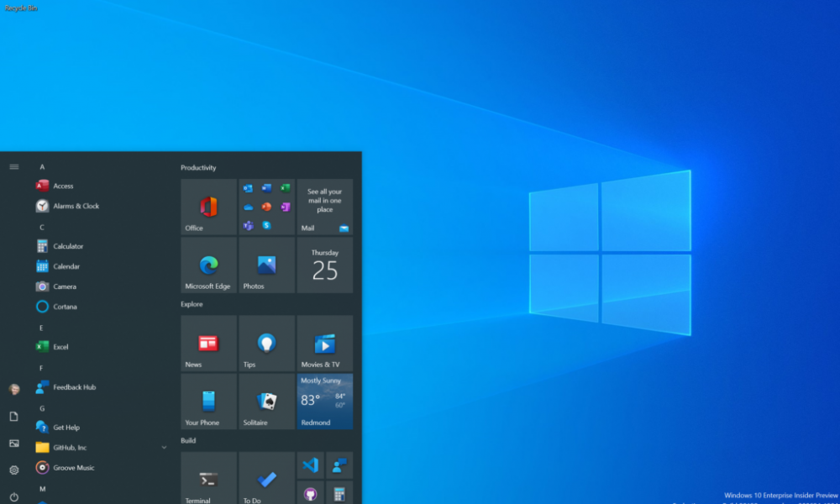This screenshot has height=504, width=840.
Task: Click the PowerPoint icon in the folder tile
Action: [x=266, y=207]
